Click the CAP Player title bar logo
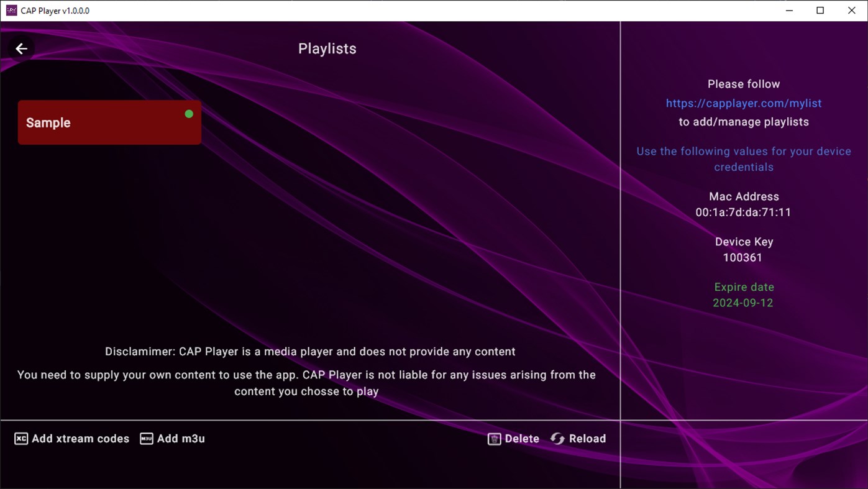This screenshot has width=868, height=489. click(11, 10)
